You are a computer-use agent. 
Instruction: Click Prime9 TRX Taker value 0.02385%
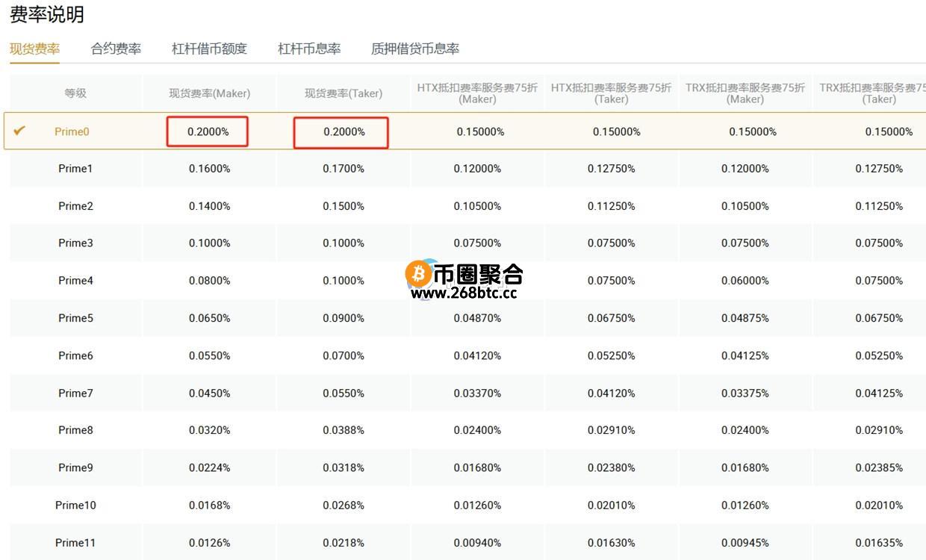point(879,467)
